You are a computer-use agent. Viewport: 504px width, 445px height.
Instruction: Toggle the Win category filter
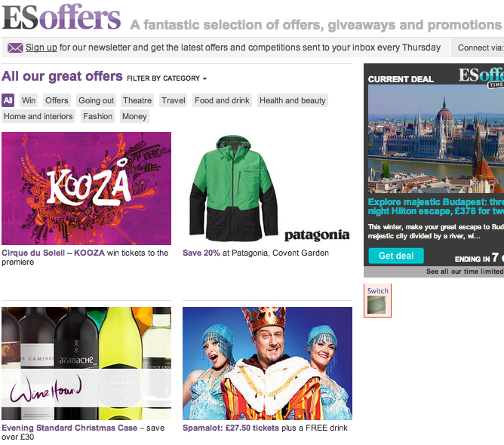(x=29, y=100)
